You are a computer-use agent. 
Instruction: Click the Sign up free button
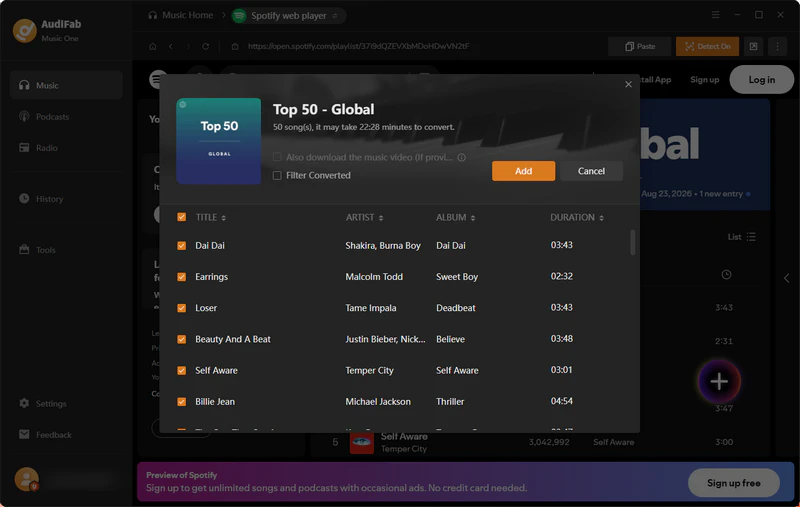pos(733,483)
